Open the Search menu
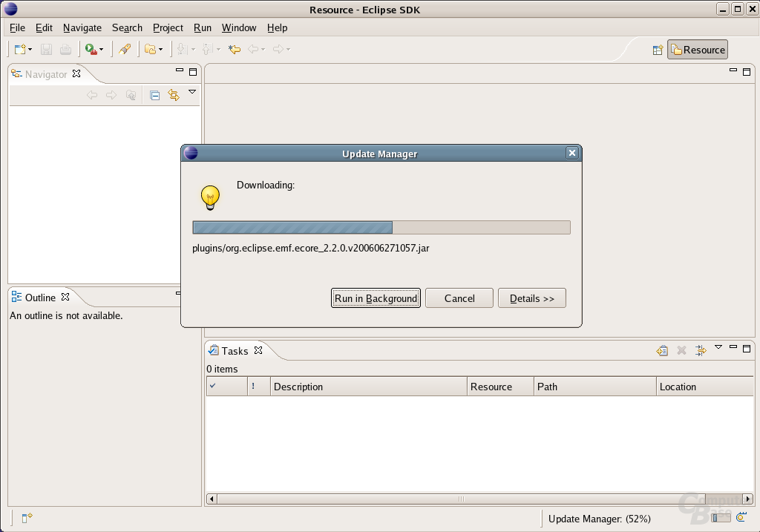The width and height of the screenshot is (760, 532). [x=127, y=27]
